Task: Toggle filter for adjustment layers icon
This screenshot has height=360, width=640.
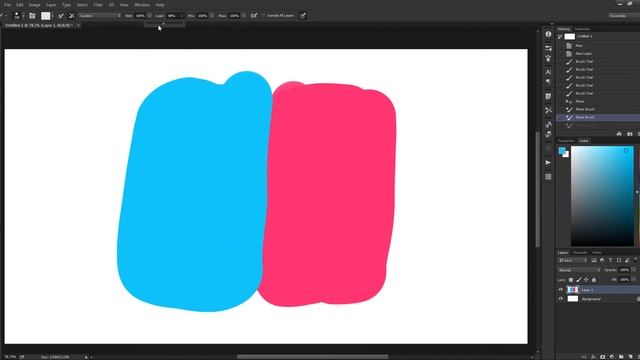Action: [x=602, y=260]
